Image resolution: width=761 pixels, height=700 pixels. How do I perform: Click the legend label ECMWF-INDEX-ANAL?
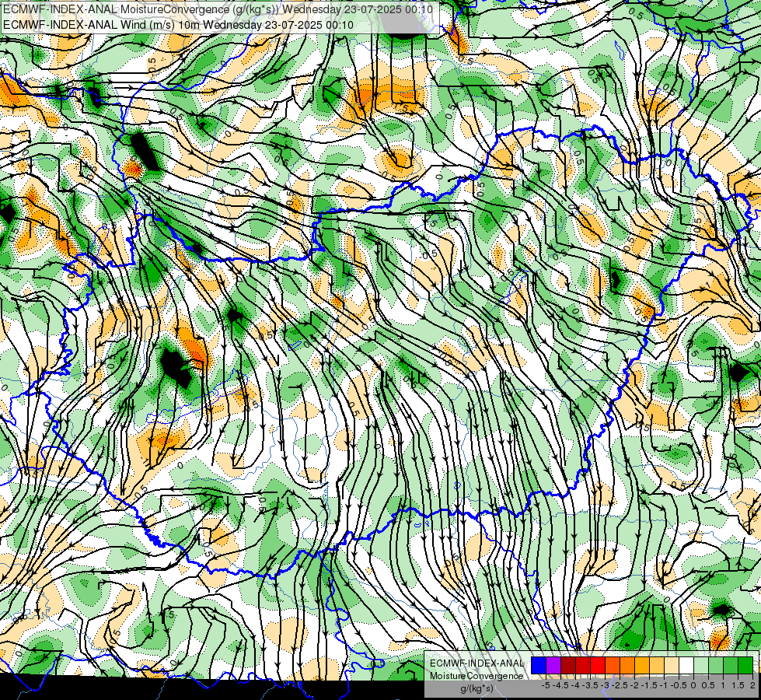[x=476, y=663]
